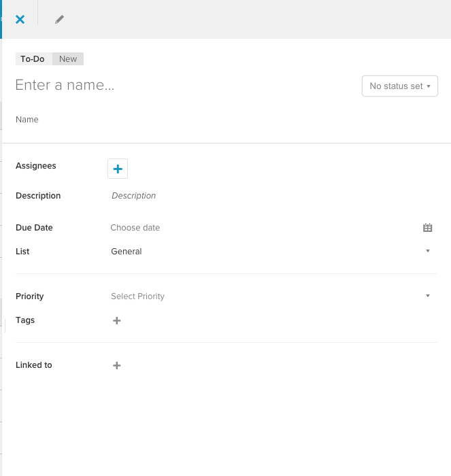Click the Select Priority placeholder text
Screen dimensions: 451x476
tap(138, 296)
